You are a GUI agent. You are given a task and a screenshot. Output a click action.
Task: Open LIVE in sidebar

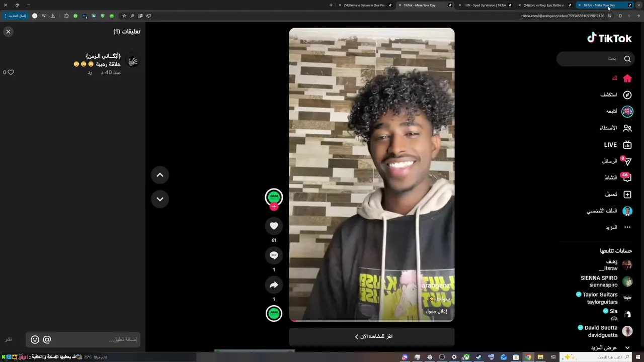pyautogui.click(x=618, y=145)
